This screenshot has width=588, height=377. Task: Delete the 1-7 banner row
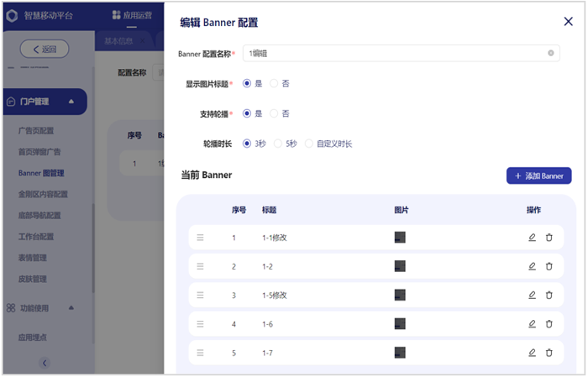click(x=549, y=353)
